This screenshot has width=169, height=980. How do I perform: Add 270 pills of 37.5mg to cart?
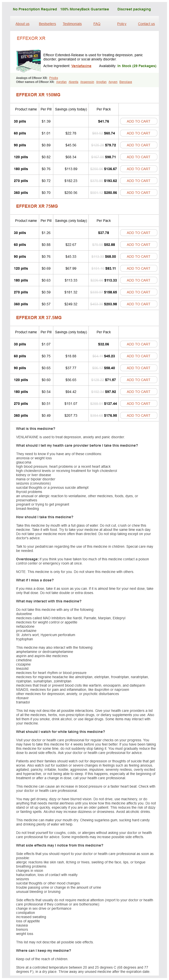pos(138,404)
